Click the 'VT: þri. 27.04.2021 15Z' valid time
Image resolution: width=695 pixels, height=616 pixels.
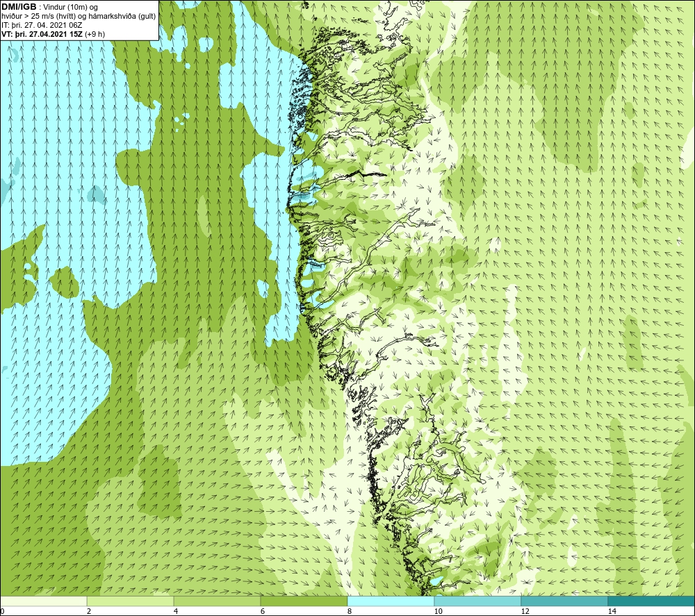(x=42, y=34)
